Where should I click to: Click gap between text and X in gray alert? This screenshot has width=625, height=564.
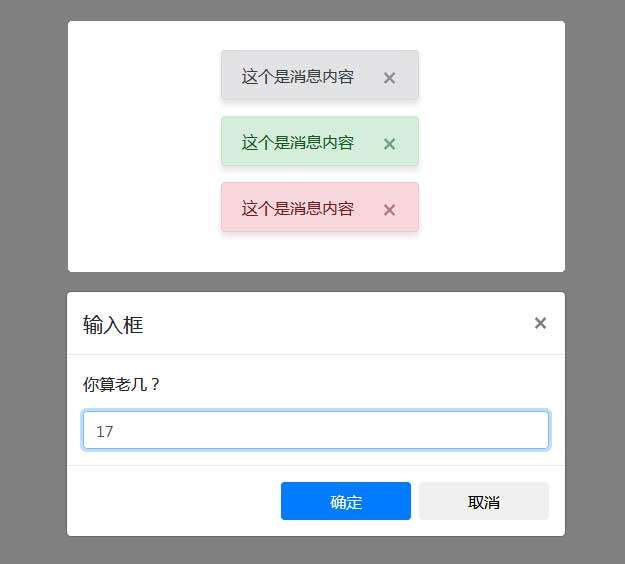pos(368,77)
